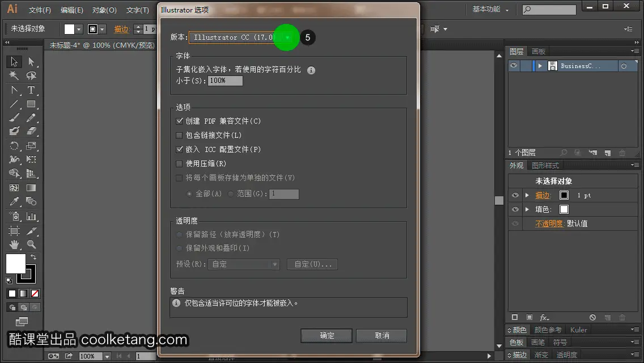Toggle Embed ICC Profiles checkbox
The width and height of the screenshot is (644, 363).
tap(179, 149)
